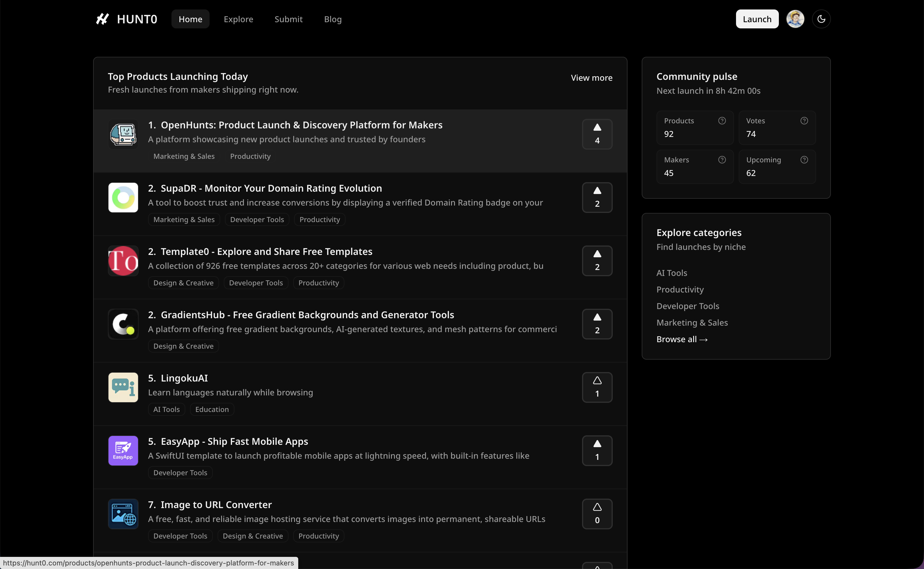Go to the Home nav tab
The width and height of the screenshot is (924, 569).
click(190, 19)
